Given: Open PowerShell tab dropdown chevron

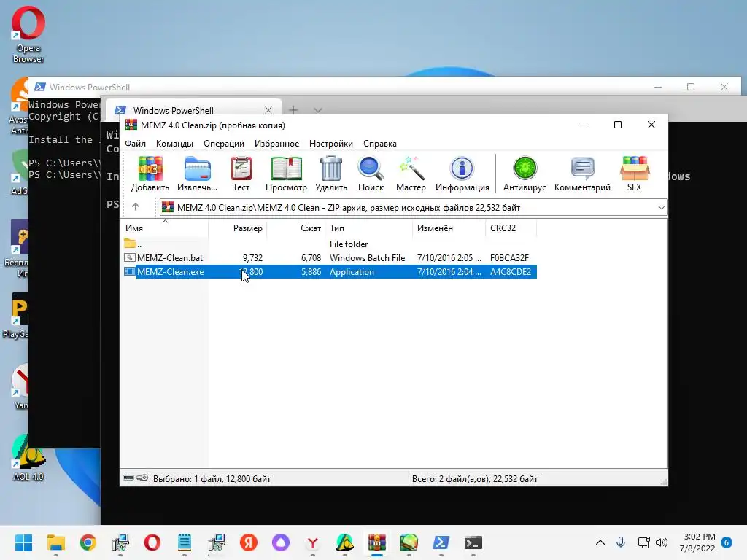Looking at the screenshot, I should point(318,110).
